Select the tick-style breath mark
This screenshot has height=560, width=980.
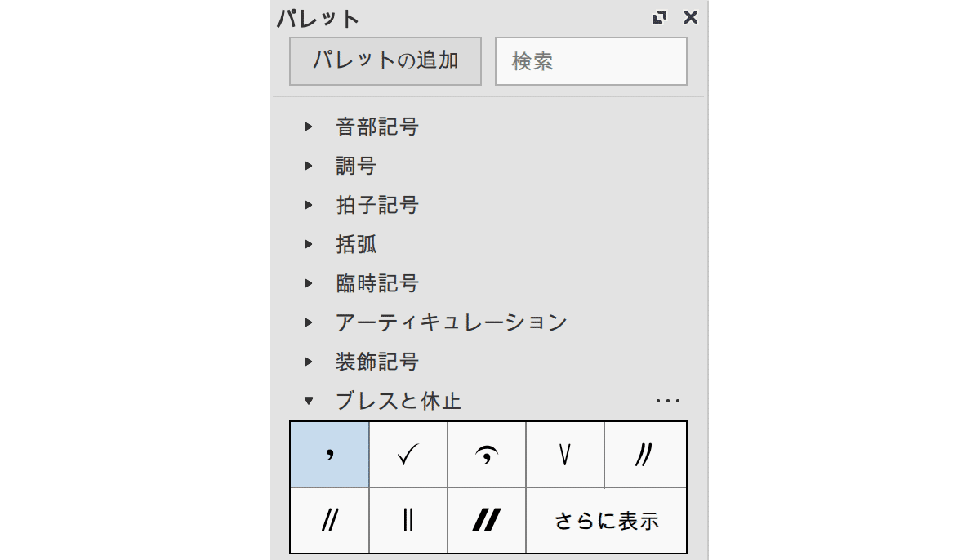click(408, 455)
